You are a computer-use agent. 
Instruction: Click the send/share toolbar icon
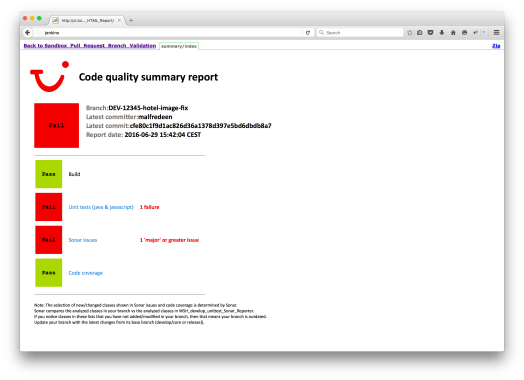click(476, 32)
